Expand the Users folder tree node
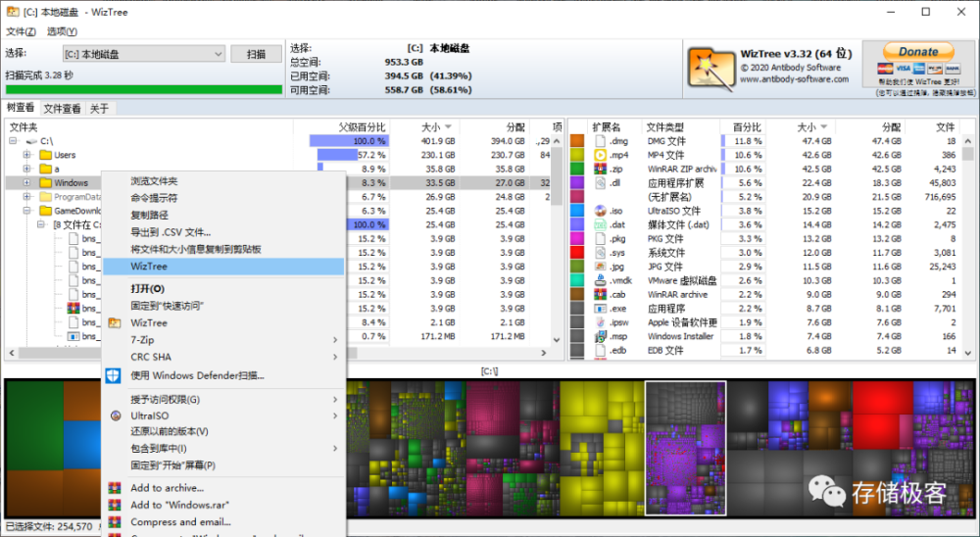980x537 pixels. pyautogui.click(x=26, y=155)
